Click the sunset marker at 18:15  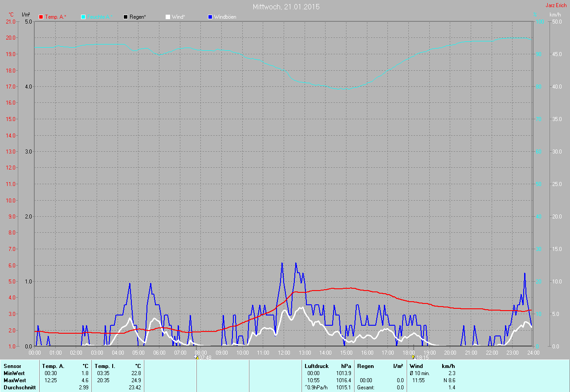coord(414,357)
